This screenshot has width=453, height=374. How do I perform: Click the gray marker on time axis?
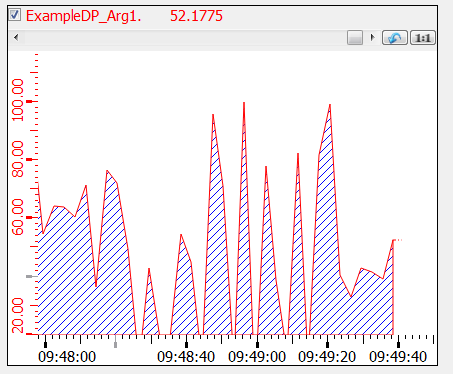tap(115, 344)
